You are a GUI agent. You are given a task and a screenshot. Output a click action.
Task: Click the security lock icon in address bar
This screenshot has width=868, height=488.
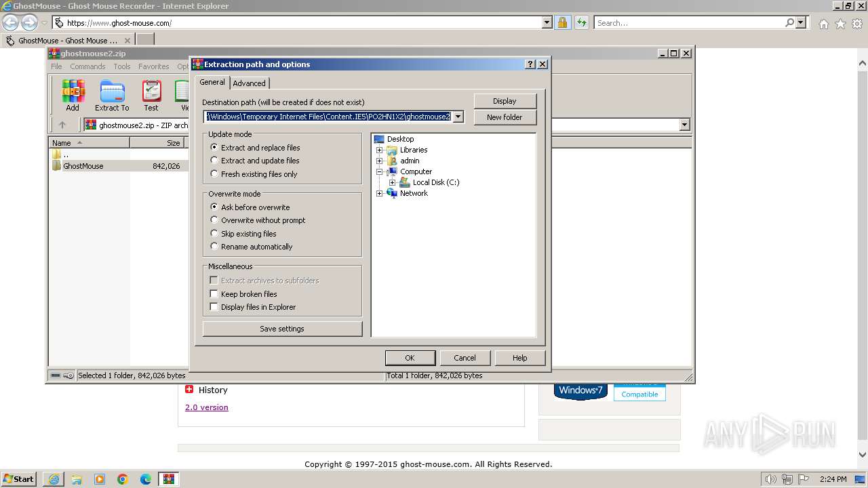click(562, 22)
